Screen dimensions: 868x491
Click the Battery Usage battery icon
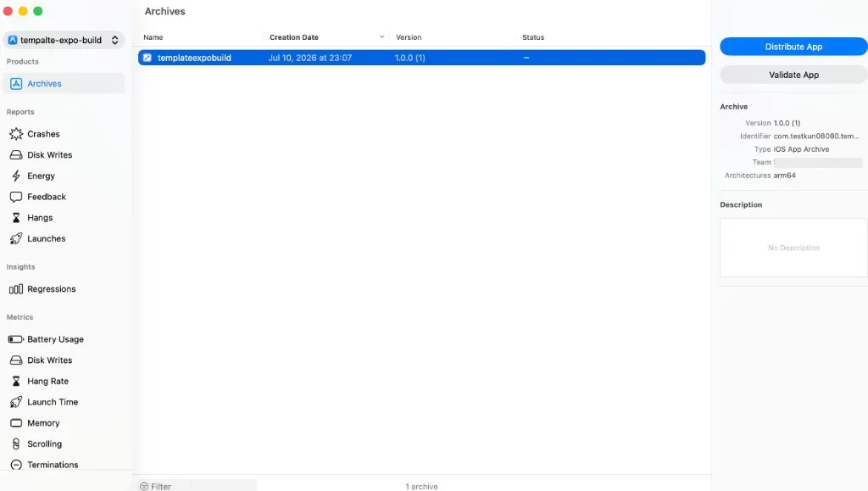16,339
